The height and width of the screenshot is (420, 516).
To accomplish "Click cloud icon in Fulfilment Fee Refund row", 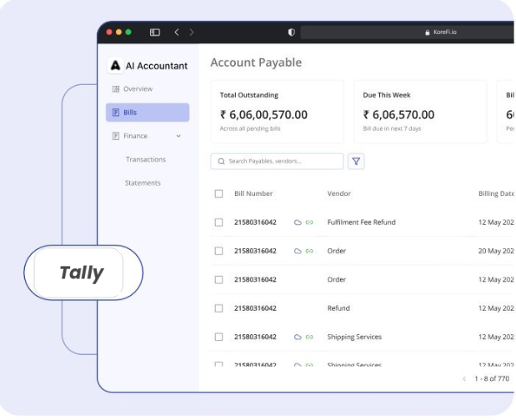I will pos(298,222).
